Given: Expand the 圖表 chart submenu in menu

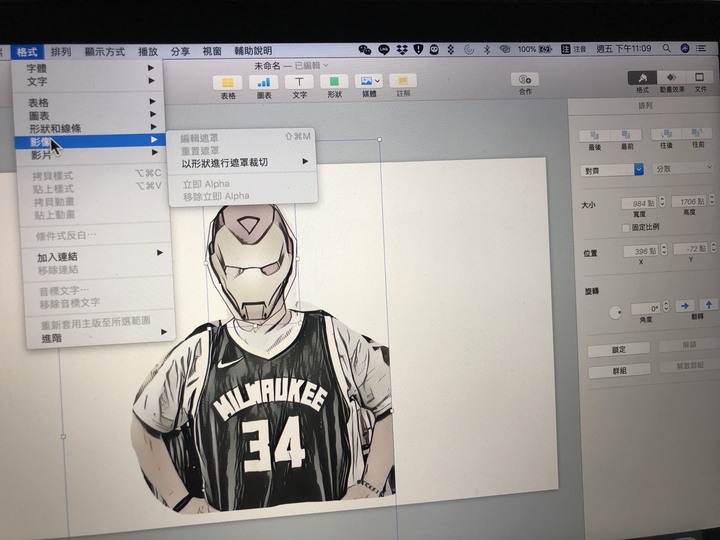Looking at the screenshot, I should tap(90, 115).
